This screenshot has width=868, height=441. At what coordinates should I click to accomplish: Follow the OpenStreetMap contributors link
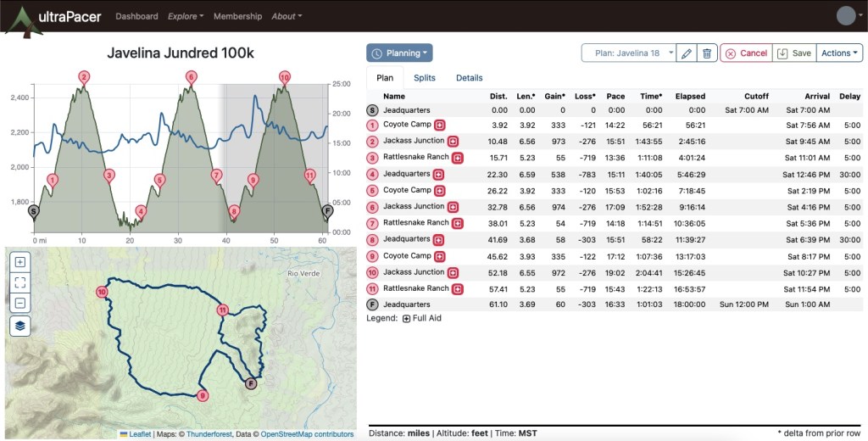(x=305, y=434)
